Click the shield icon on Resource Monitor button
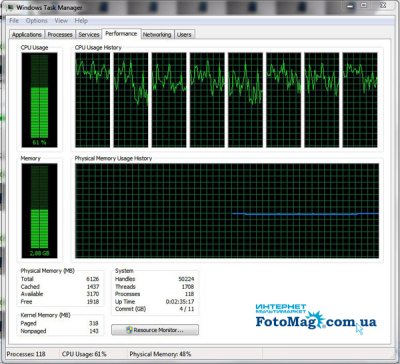 129,330
